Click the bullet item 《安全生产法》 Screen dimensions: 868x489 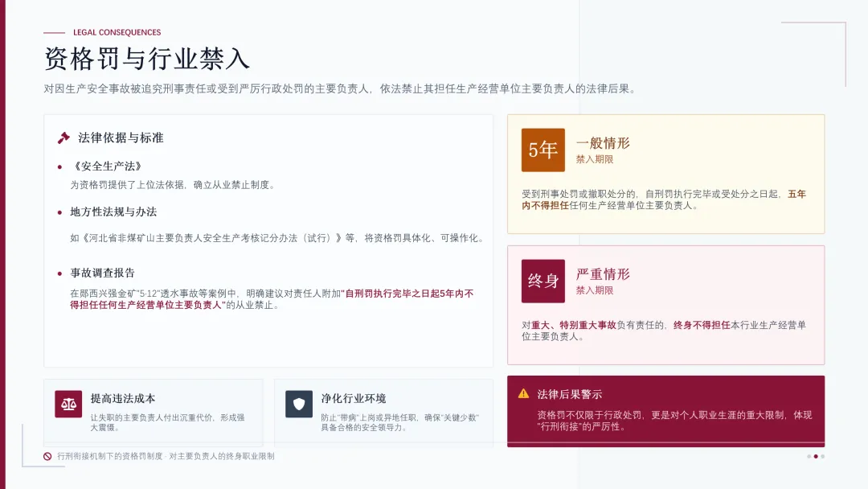click(108, 166)
